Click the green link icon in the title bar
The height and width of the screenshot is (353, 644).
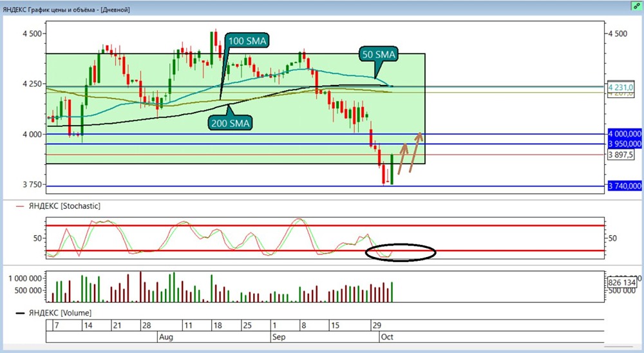pyautogui.click(x=637, y=6)
